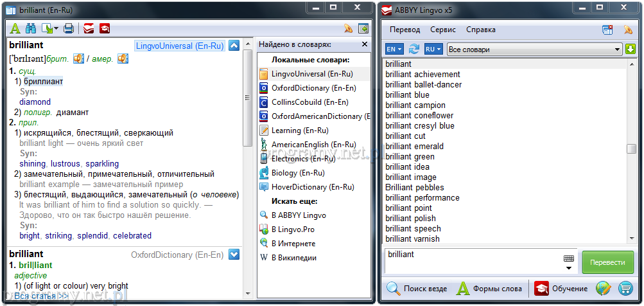Image resolution: width=644 pixels, height=306 pixels.
Task: Open the shopping cart icon
Action: pyautogui.click(x=625, y=288)
